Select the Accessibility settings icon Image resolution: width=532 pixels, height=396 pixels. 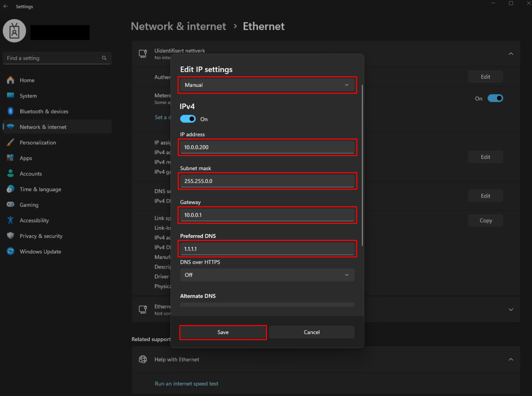click(11, 220)
